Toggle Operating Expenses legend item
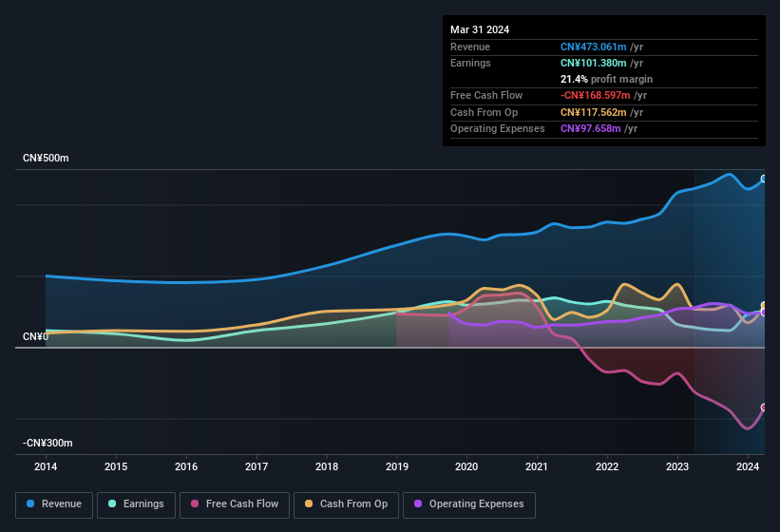 pyautogui.click(x=469, y=504)
